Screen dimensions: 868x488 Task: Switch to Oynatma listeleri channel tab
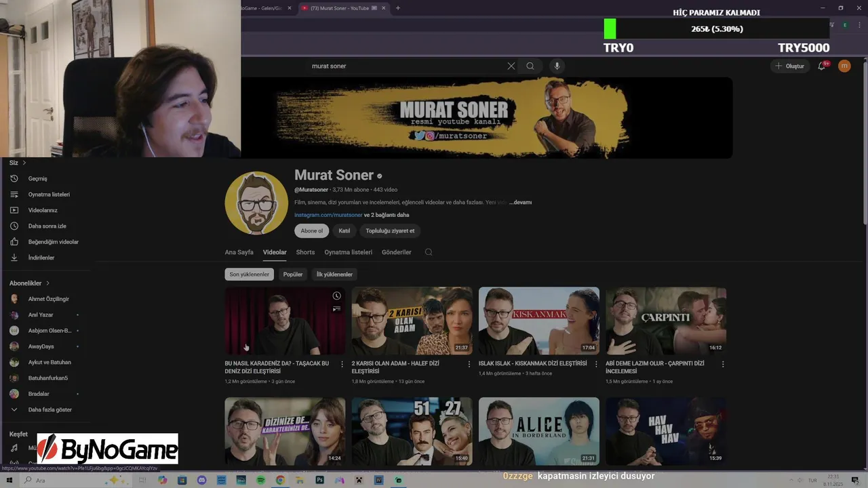tap(349, 252)
